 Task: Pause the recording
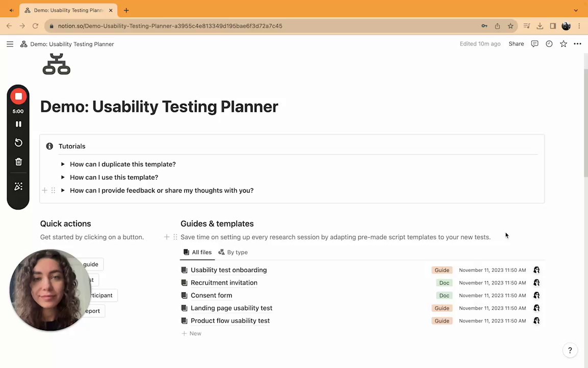18,124
